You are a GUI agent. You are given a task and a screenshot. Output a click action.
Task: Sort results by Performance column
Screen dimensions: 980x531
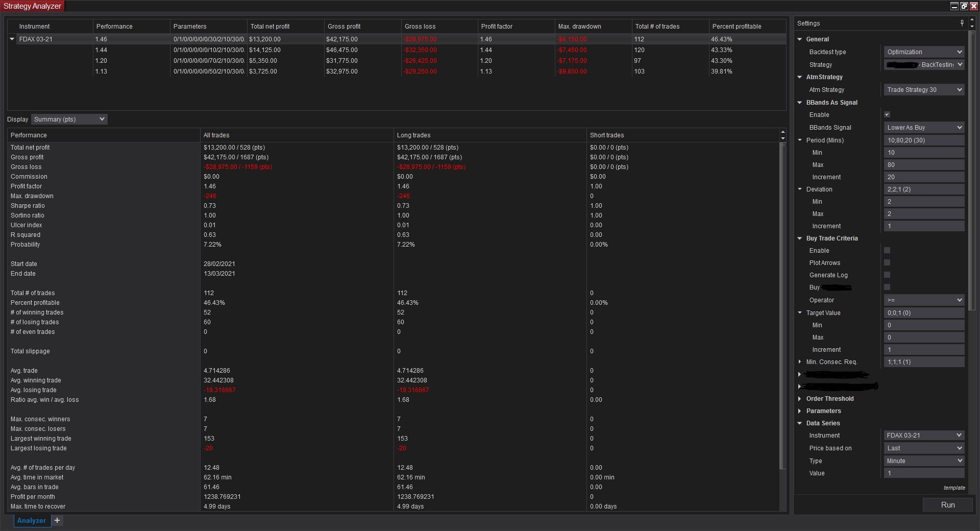[131, 27]
